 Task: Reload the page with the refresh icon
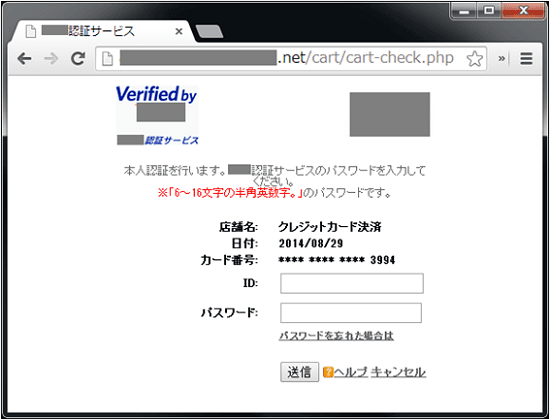pyautogui.click(x=78, y=59)
